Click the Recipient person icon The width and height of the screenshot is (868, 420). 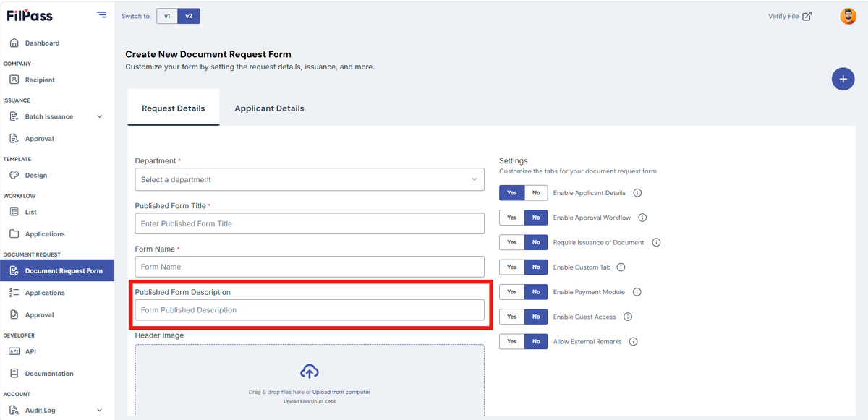[14, 80]
